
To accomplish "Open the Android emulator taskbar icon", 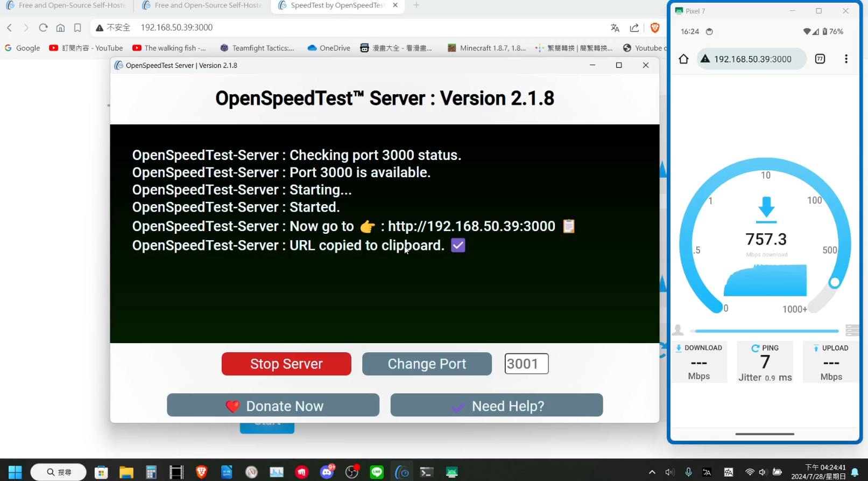I will point(452,472).
